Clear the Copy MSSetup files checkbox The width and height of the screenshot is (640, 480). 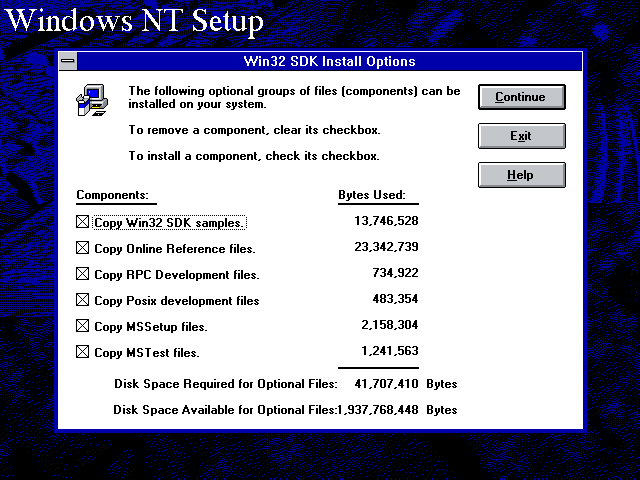[82, 326]
